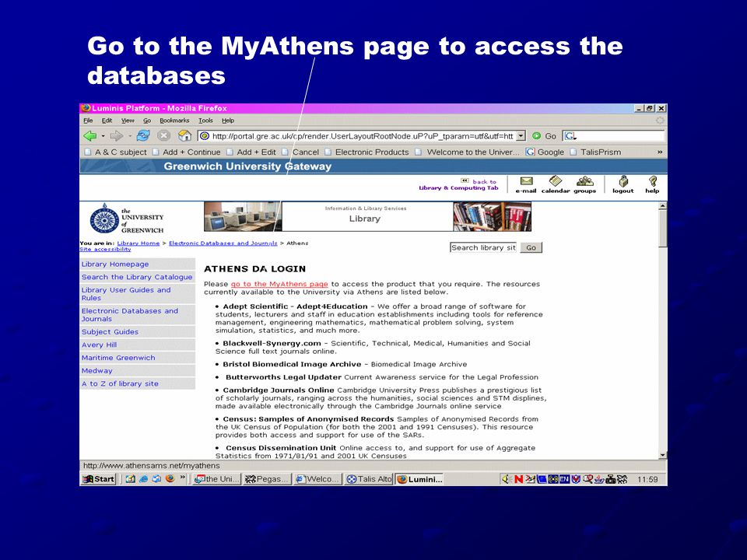Click the page scrollbar down arrow
The width and height of the screenshot is (747, 560).
point(663,455)
